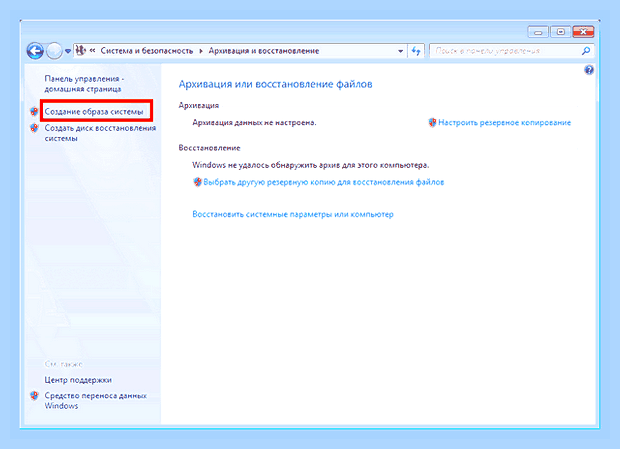Viewport: 620px width, 449px height.
Task: Click the 'Архивация' section label
Action: [198, 105]
